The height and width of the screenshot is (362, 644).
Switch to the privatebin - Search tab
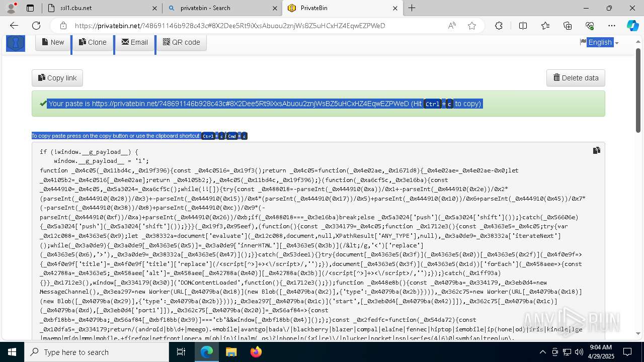(x=222, y=8)
